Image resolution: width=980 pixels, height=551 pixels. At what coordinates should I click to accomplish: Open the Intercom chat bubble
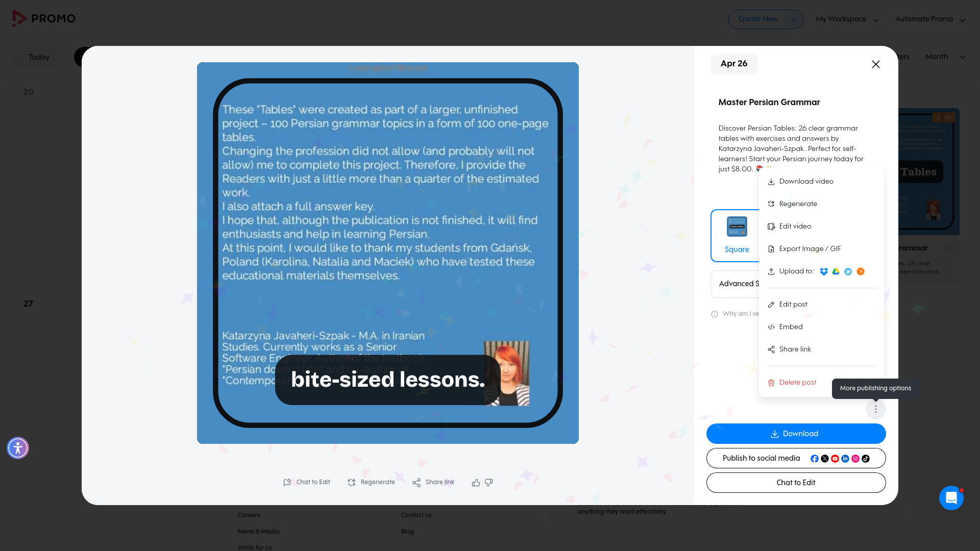951,498
